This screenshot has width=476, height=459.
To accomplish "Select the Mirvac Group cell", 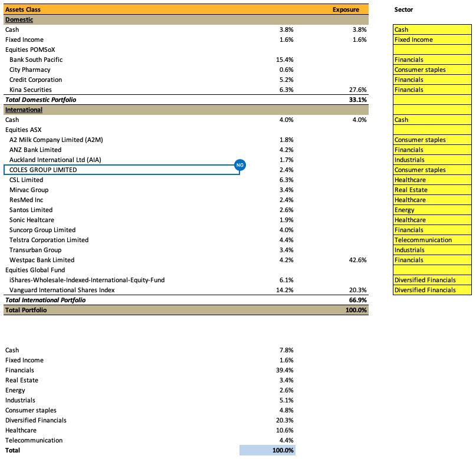I will pyautogui.click(x=29, y=190).
